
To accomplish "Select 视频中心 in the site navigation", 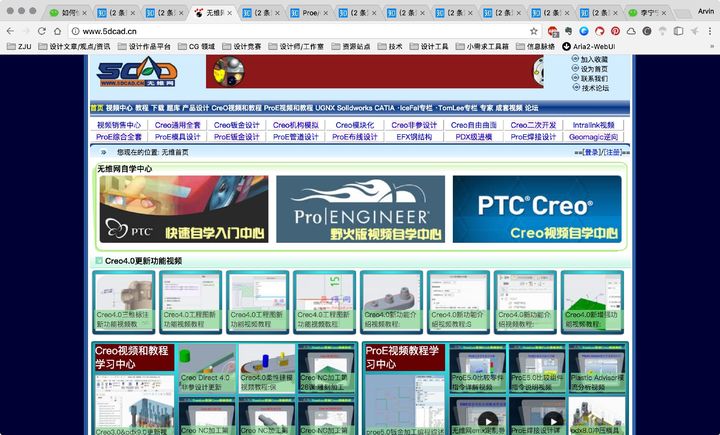I will (x=119, y=108).
